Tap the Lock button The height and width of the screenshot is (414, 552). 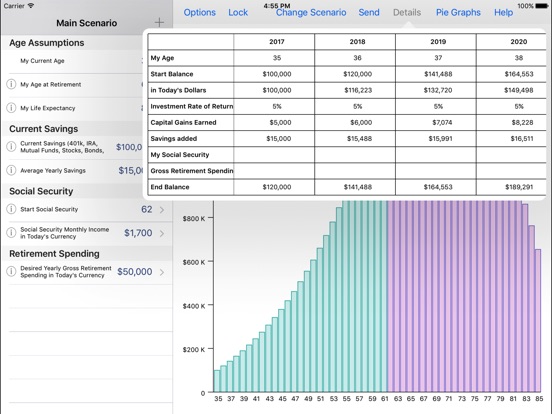coord(238,13)
